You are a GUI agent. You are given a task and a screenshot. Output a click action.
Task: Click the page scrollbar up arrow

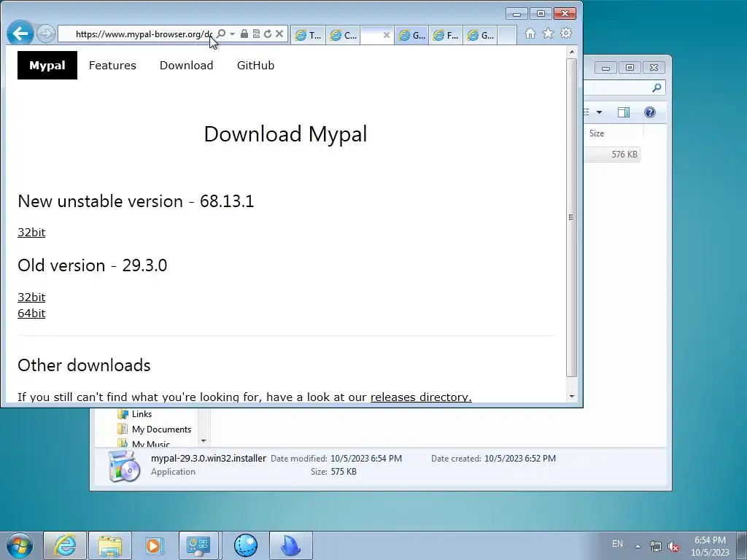[x=572, y=52]
